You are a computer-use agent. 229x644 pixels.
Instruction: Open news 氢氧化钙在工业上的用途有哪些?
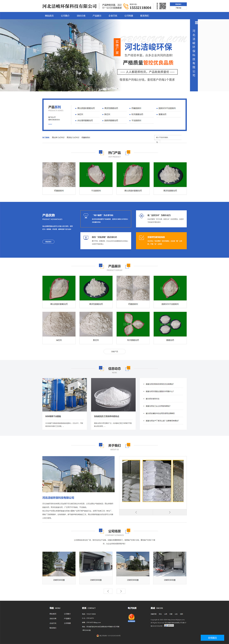pos(158,406)
